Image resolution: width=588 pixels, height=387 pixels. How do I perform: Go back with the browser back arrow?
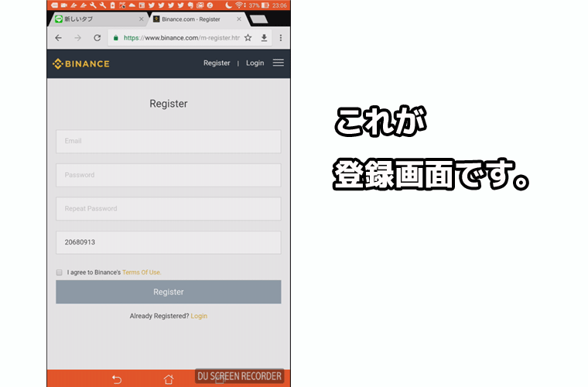tap(58, 38)
